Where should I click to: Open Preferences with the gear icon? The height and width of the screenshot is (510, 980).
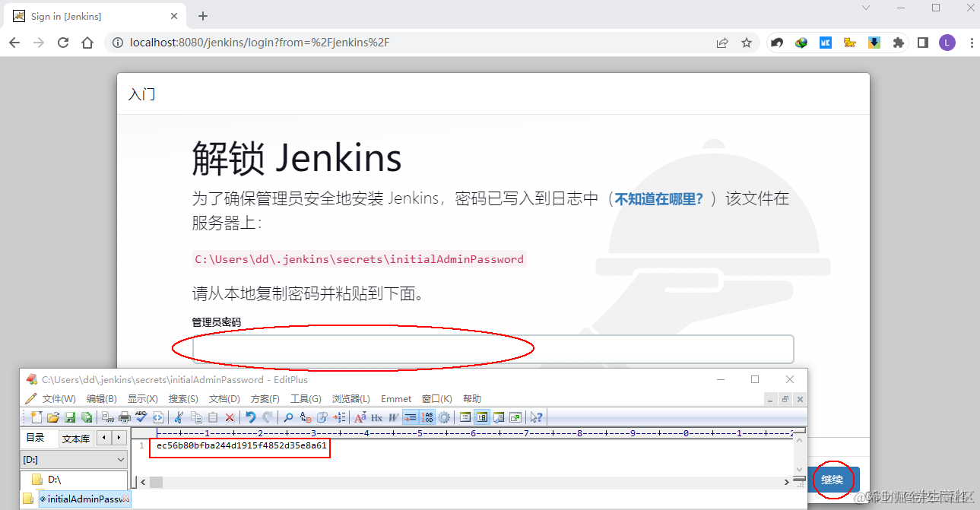click(x=443, y=417)
